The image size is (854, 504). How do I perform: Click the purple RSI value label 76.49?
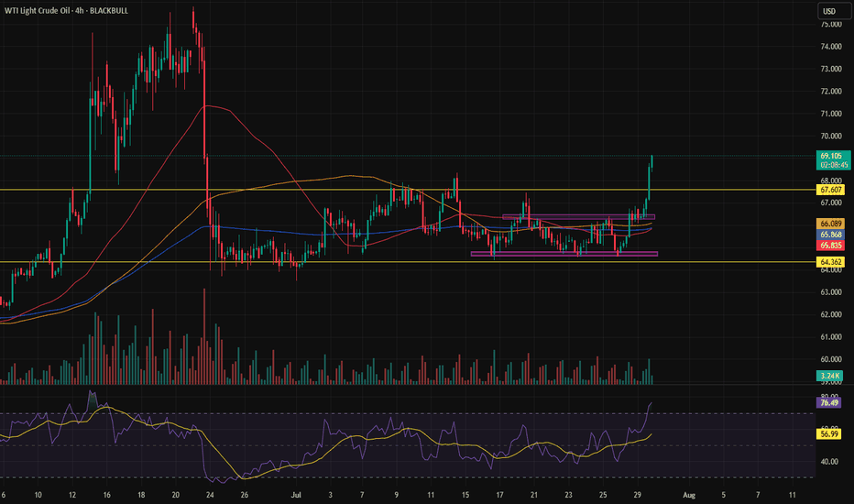tap(829, 402)
